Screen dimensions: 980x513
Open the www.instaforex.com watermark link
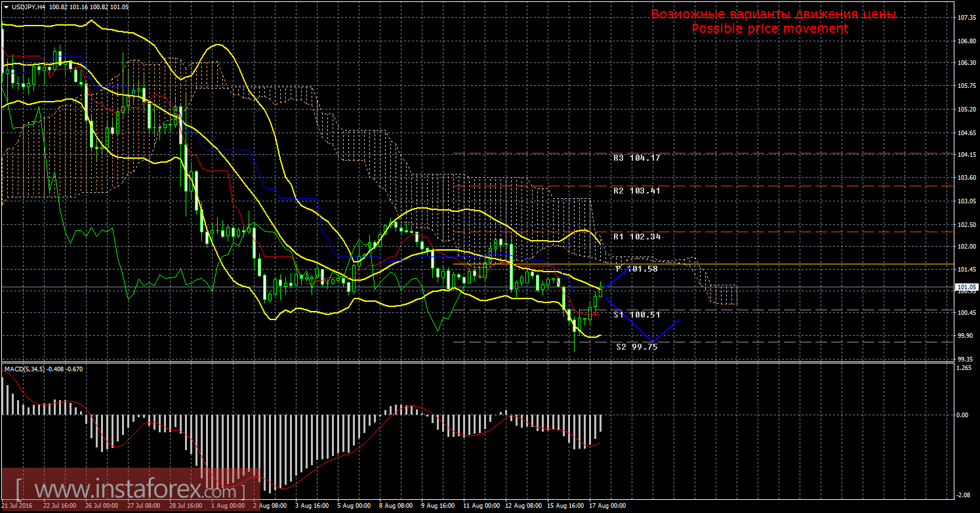(x=130, y=490)
